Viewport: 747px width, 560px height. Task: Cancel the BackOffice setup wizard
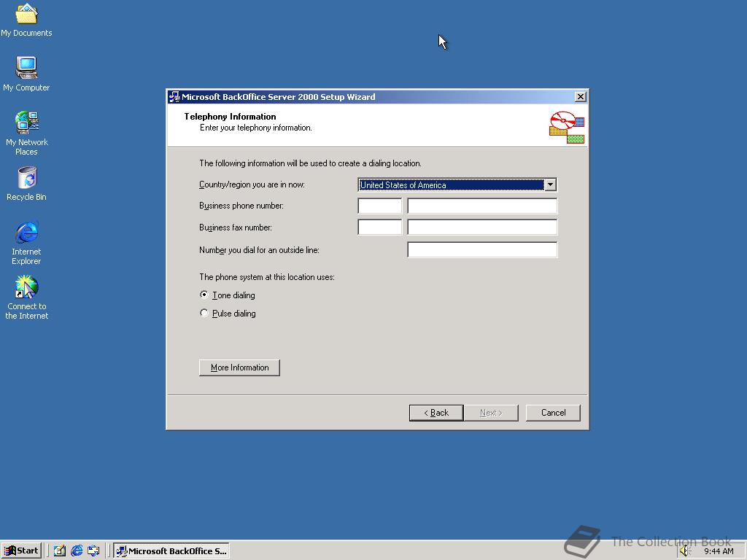[553, 413]
